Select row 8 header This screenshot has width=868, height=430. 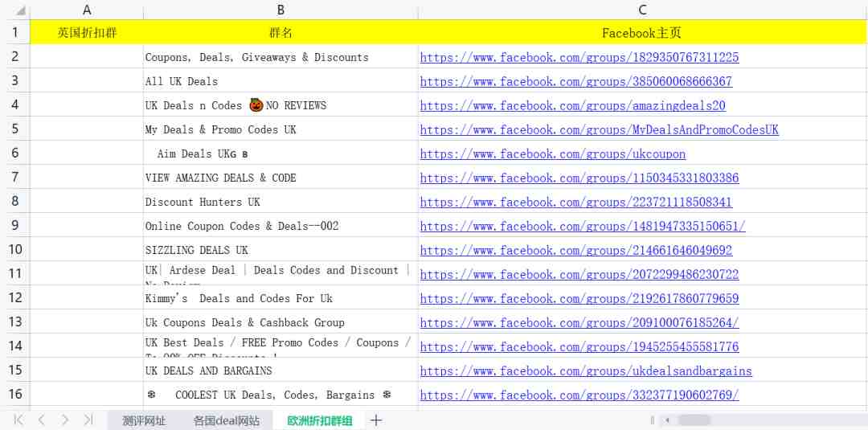click(15, 201)
